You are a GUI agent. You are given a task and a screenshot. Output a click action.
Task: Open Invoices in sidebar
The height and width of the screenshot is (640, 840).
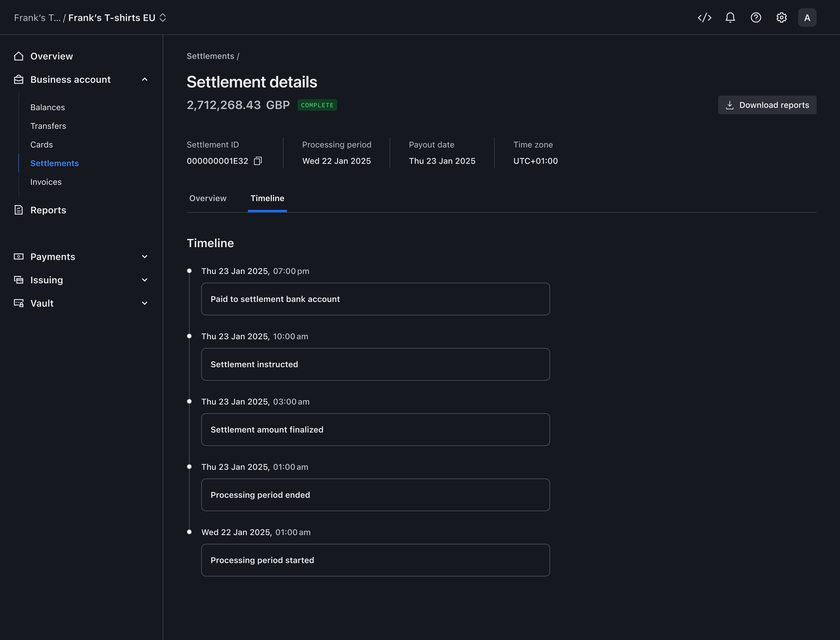pyautogui.click(x=46, y=182)
